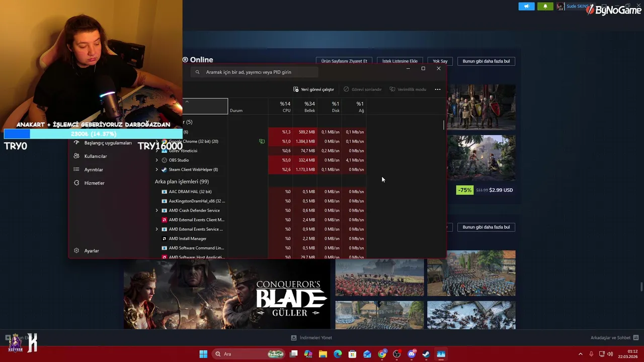Click the AMD External Events Client icon
644x362 pixels.
click(x=164, y=220)
